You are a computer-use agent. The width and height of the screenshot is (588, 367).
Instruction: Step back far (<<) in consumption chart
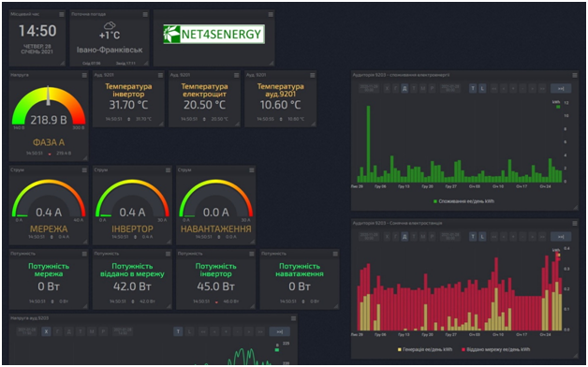click(x=493, y=88)
